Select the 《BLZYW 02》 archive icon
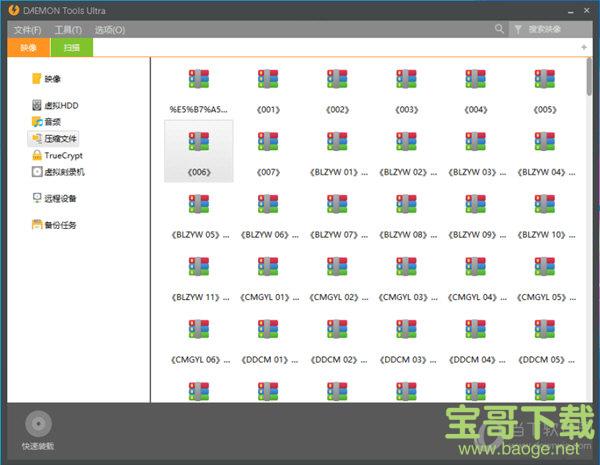 [406, 141]
